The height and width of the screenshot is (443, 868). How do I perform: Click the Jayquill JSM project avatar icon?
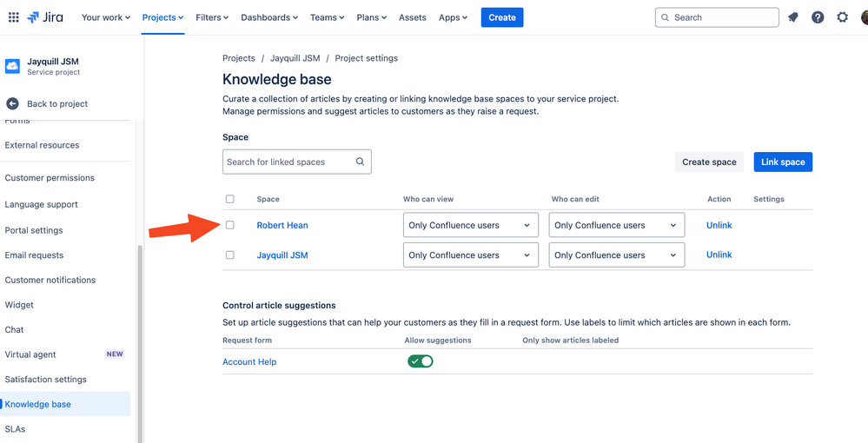pyautogui.click(x=12, y=66)
